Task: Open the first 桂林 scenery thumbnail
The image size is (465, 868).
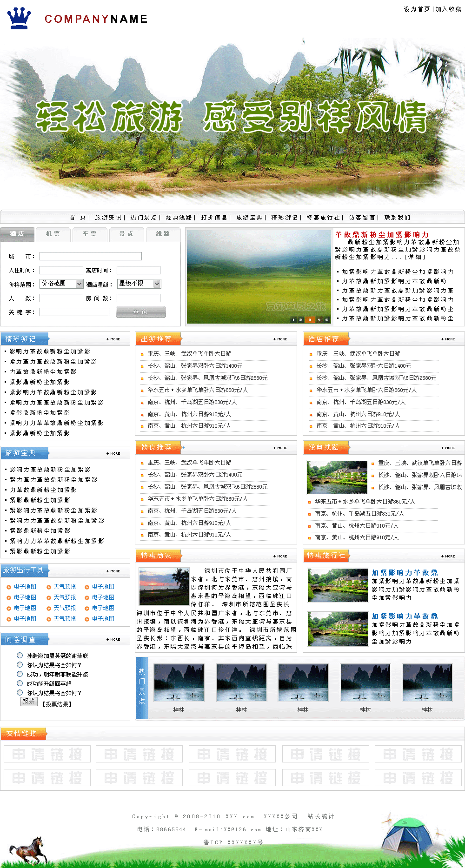Action: [x=179, y=682]
